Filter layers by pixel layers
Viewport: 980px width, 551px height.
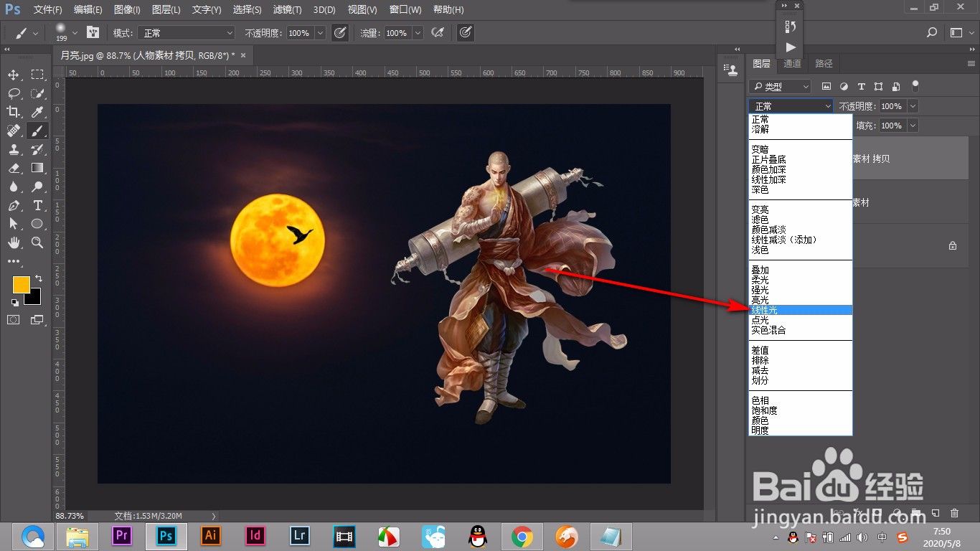[x=826, y=87]
